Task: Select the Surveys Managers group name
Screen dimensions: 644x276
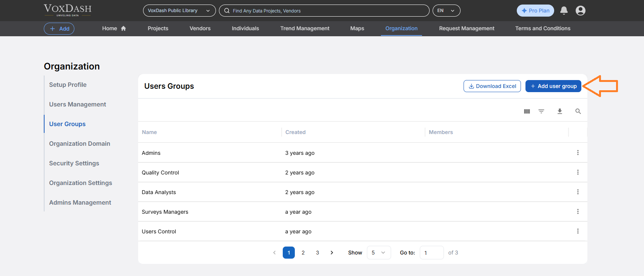Action: click(x=165, y=212)
